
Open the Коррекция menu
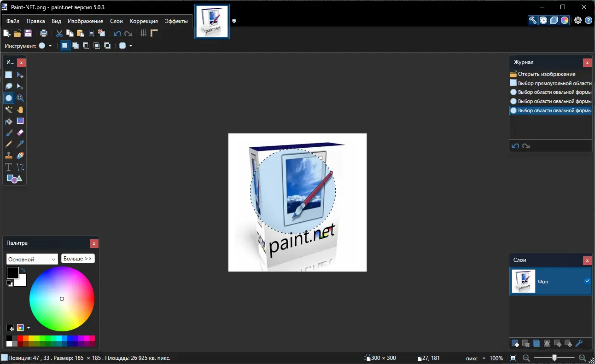pos(144,21)
